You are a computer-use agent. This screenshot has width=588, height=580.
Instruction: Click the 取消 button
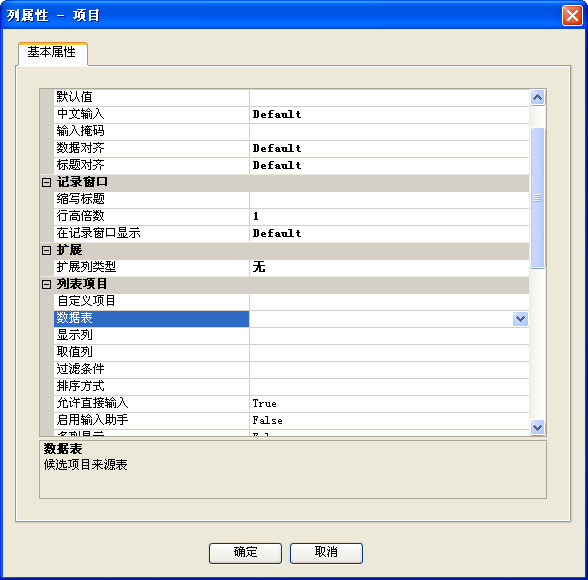tap(326, 553)
